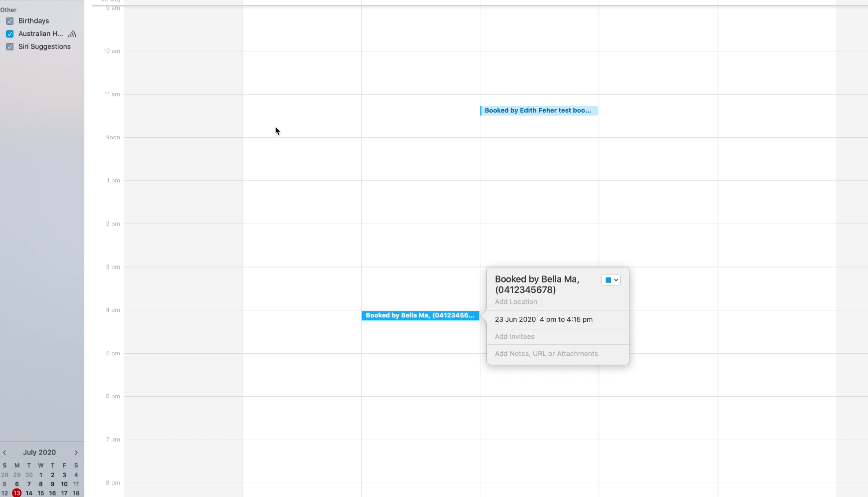This screenshot has height=497, width=868.
Task: Click the July 2020 mini calendar heading
Action: 39,453
